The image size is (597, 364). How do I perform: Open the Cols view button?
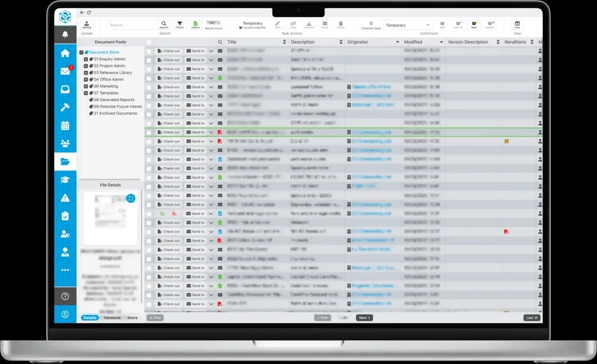[517, 25]
